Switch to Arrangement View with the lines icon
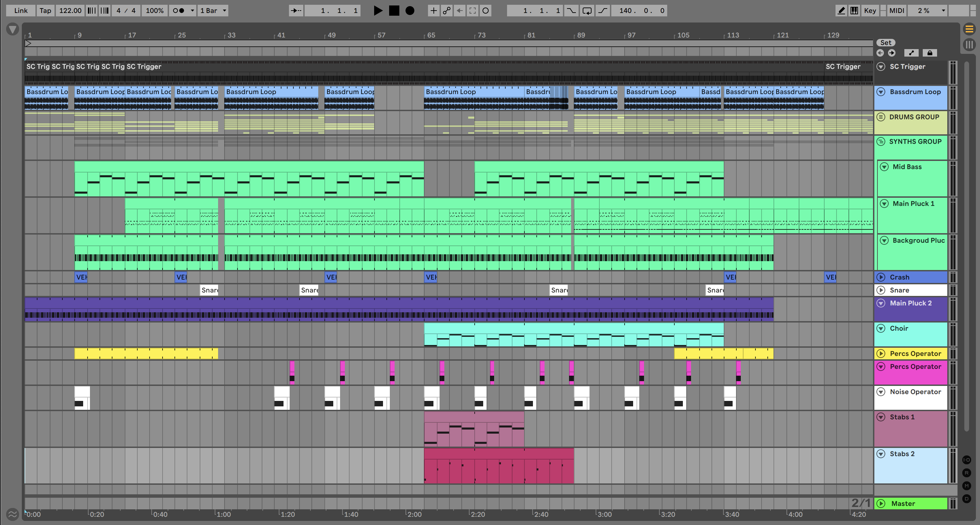 [x=969, y=29]
